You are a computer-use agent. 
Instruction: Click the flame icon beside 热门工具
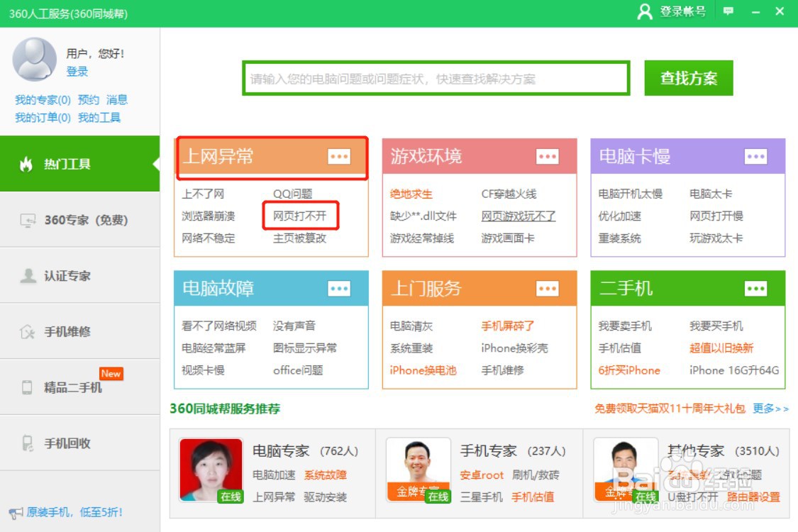(x=26, y=164)
